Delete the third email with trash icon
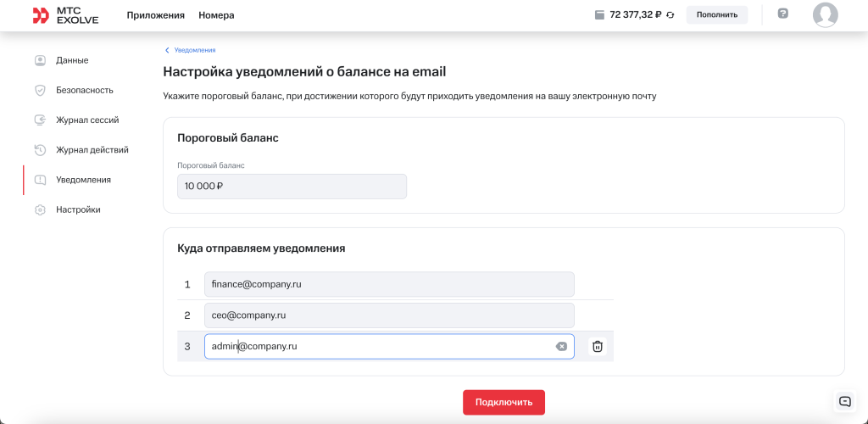The width and height of the screenshot is (868, 424). (598, 347)
